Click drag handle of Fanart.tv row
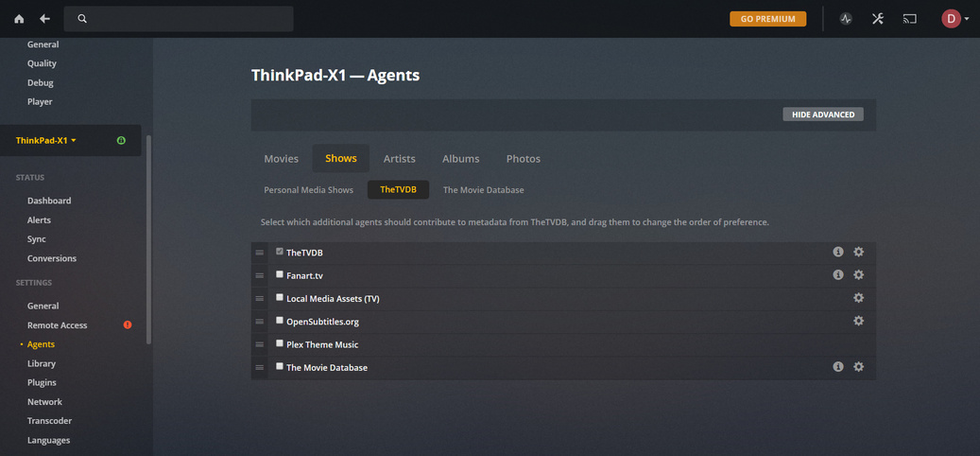This screenshot has height=456, width=980. pyautogui.click(x=259, y=275)
